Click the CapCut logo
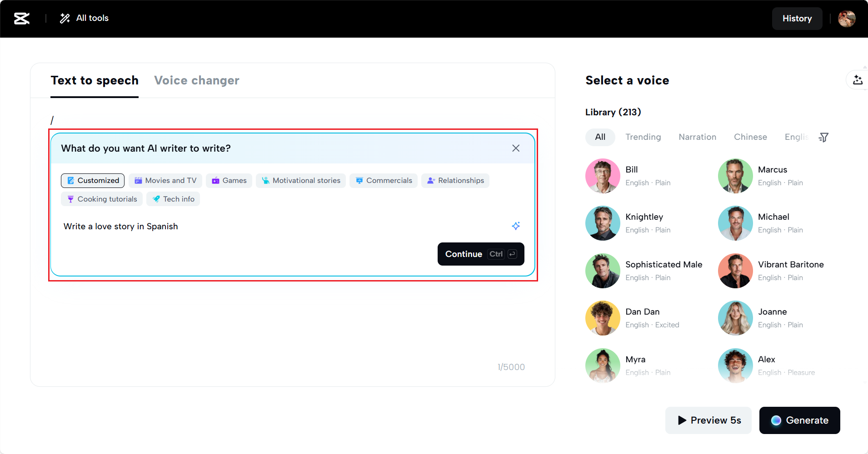Viewport: 868px width, 454px height. click(x=21, y=18)
